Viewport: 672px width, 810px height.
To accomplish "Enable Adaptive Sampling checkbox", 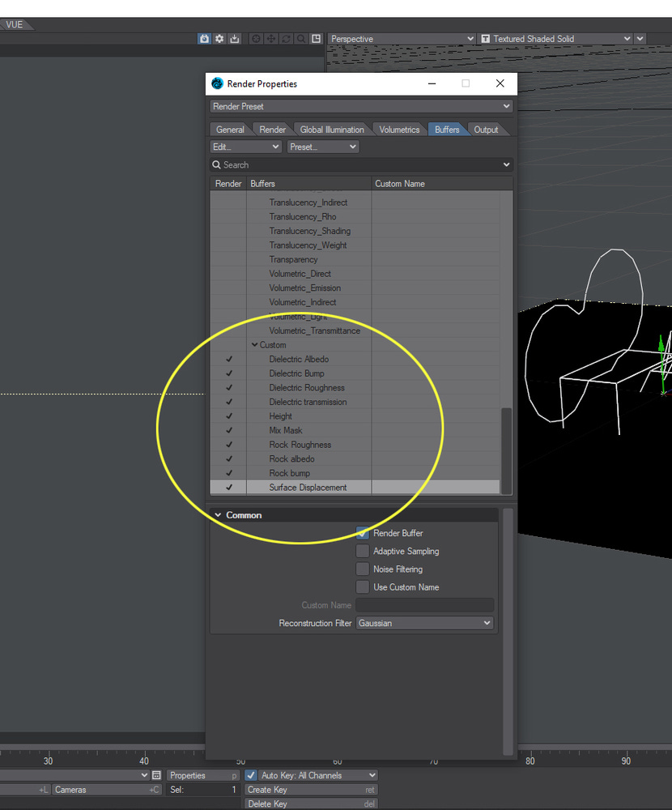I will pyautogui.click(x=363, y=551).
